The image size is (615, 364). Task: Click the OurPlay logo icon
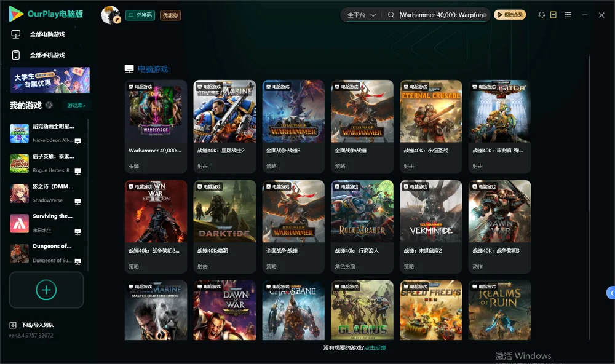(x=16, y=14)
